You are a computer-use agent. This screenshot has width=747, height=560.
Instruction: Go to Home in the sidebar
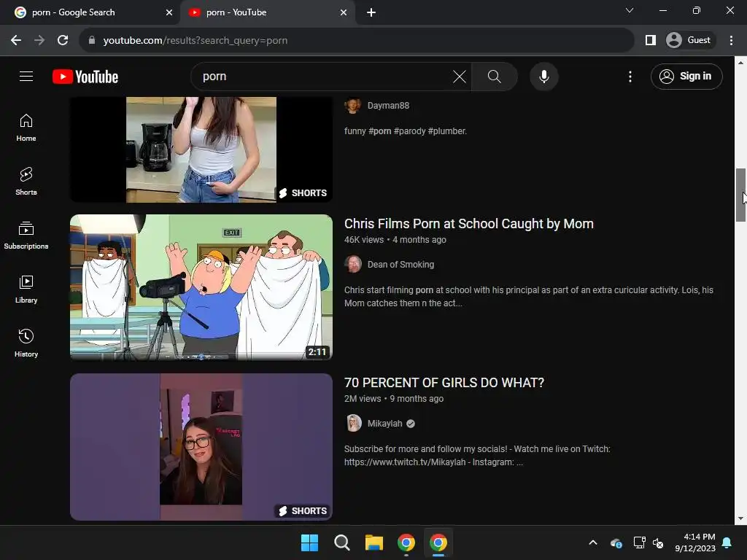coord(26,128)
